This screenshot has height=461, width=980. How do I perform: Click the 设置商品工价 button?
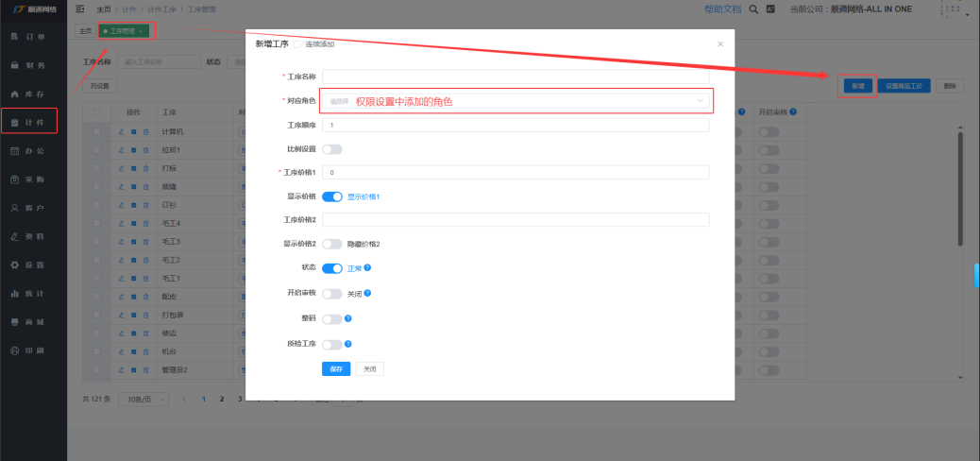pos(904,86)
